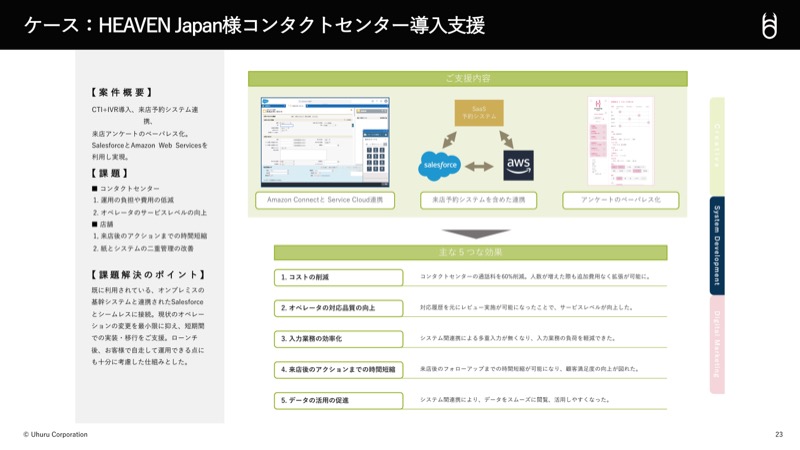This screenshot has height=450, width=800.
Task: Click the text 顧客満足度の向上が図れた
Action: pyautogui.click(x=602, y=369)
